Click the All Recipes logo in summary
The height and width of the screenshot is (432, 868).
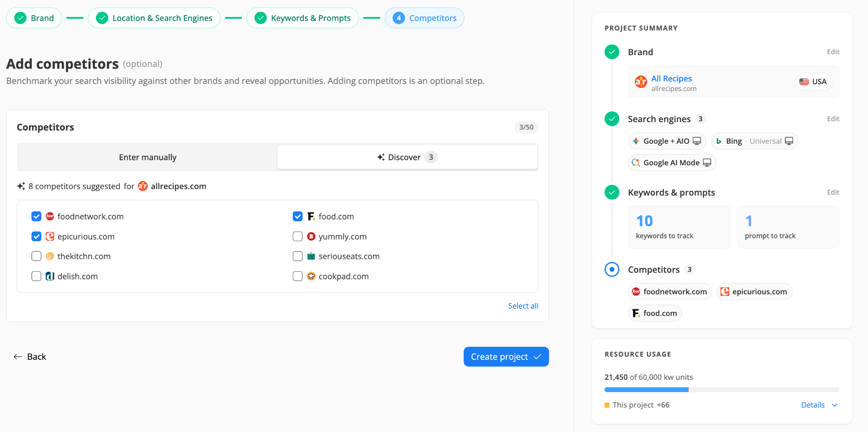641,82
